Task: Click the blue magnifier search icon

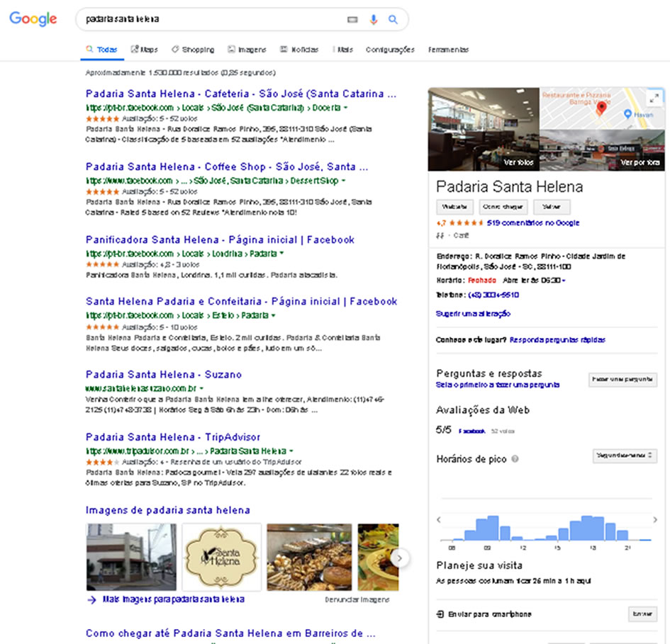Action: click(x=393, y=20)
